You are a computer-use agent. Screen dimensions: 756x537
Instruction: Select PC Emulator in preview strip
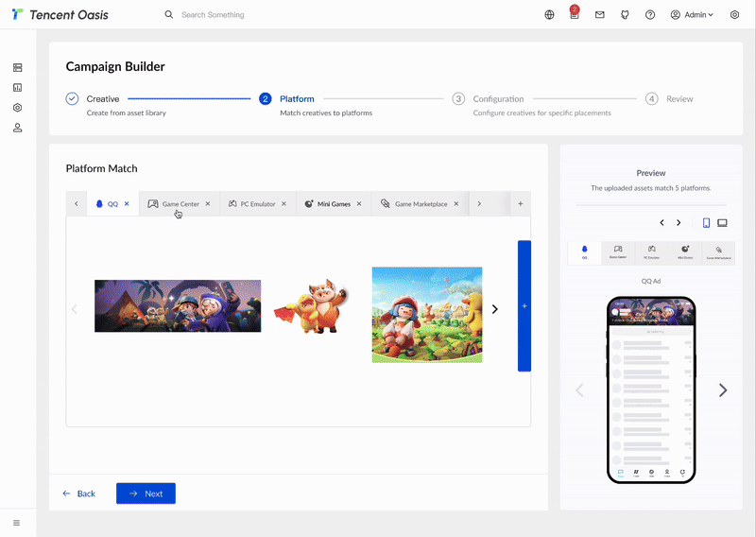[x=652, y=252]
